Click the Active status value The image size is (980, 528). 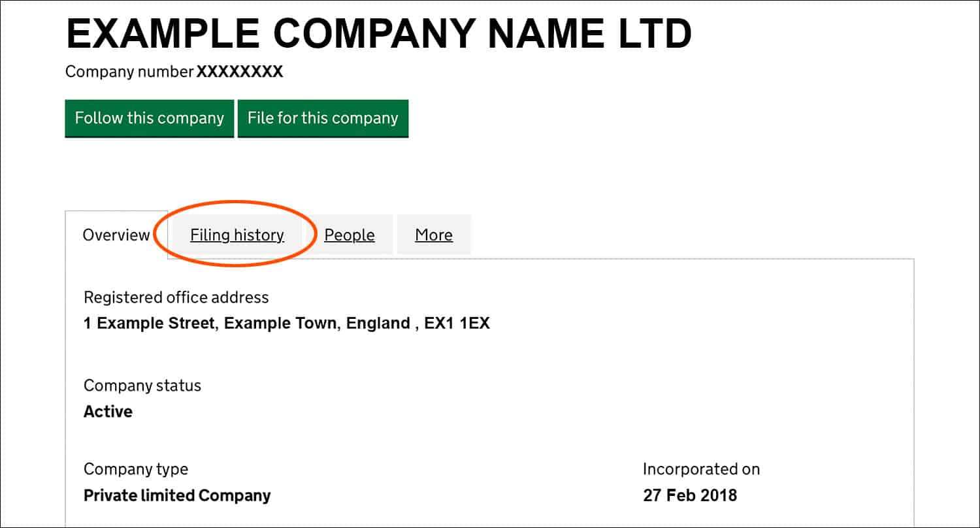tap(108, 412)
